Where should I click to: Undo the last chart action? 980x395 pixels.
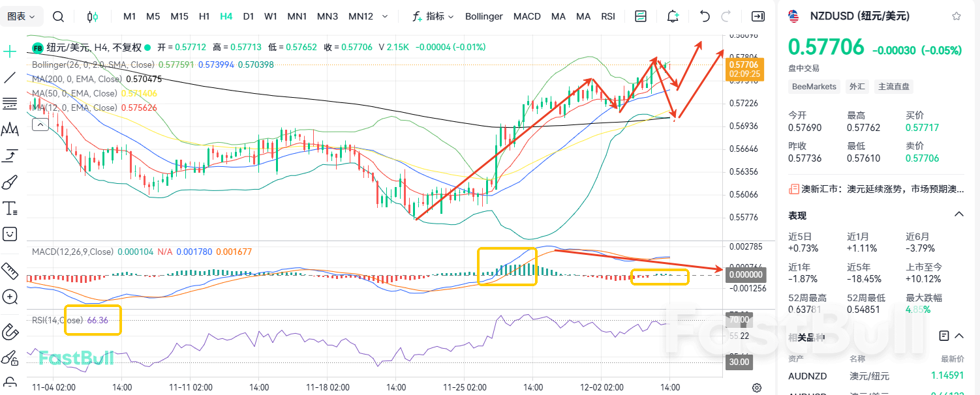[x=703, y=16]
